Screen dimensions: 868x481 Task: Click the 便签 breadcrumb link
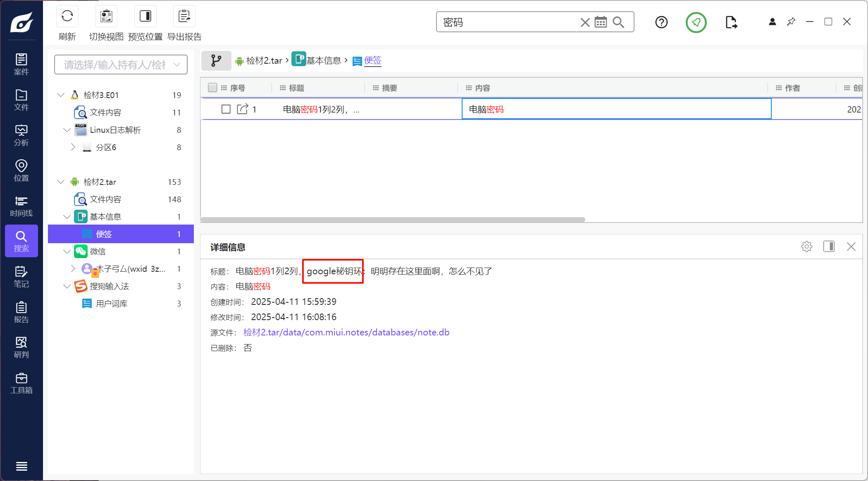(x=372, y=60)
